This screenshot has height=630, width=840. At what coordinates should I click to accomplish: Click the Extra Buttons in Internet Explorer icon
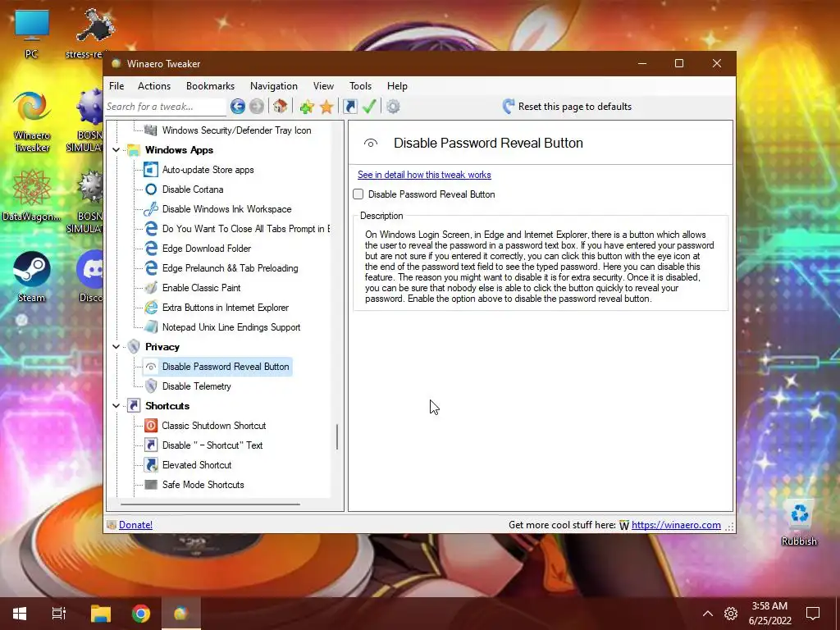pyautogui.click(x=151, y=308)
